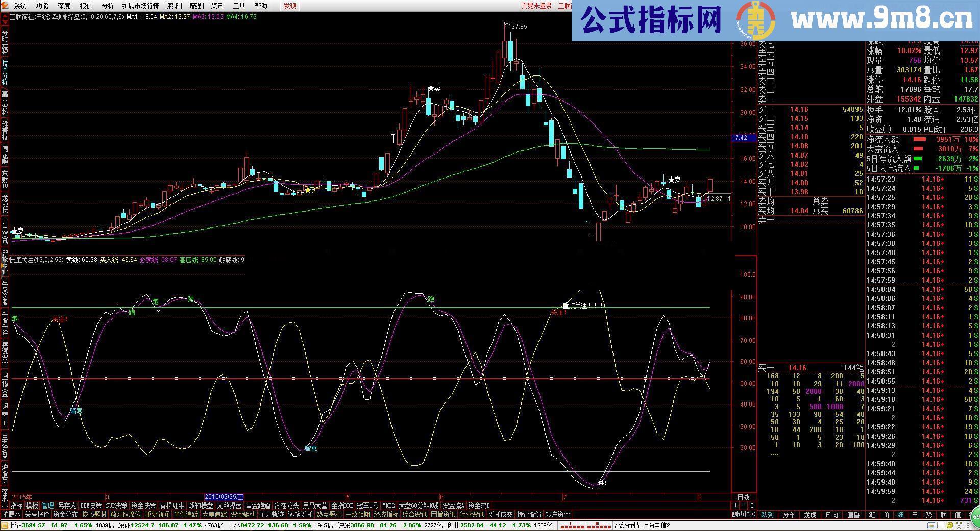Click the 上证 3694.57 index readout
The width and height of the screenshot is (980, 531).
point(27,525)
